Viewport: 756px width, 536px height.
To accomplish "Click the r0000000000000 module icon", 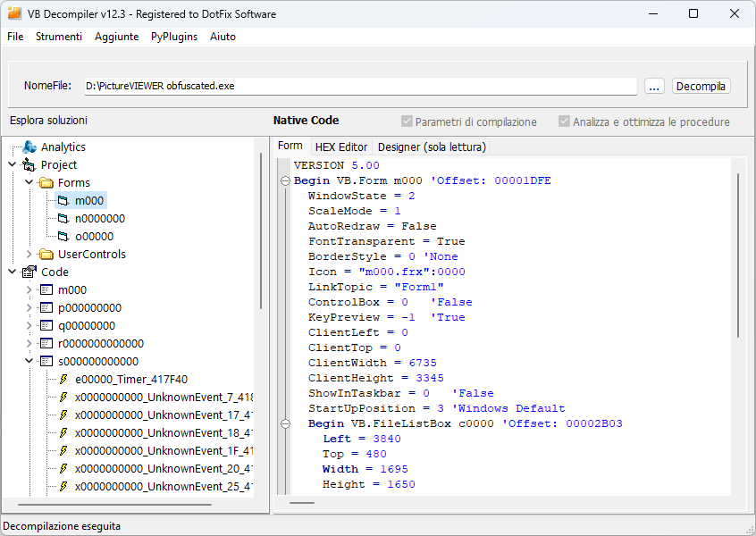I will pyautogui.click(x=46, y=343).
